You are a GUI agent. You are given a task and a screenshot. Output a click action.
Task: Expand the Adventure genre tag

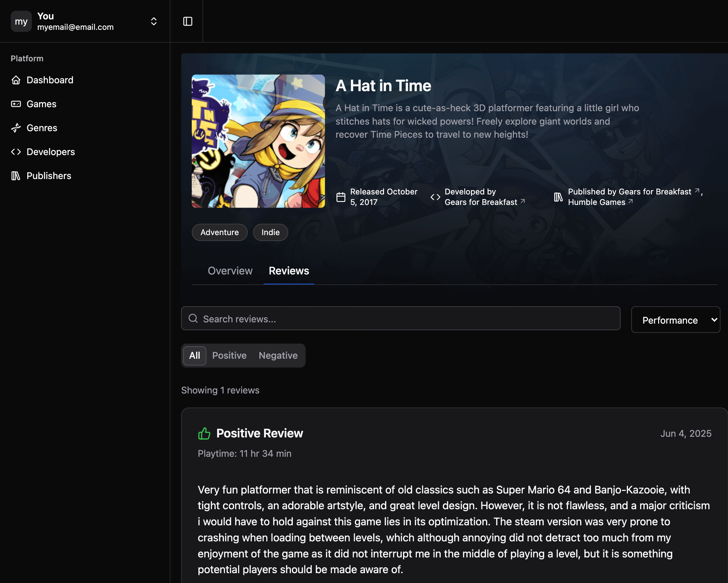(x=219, y=232)
